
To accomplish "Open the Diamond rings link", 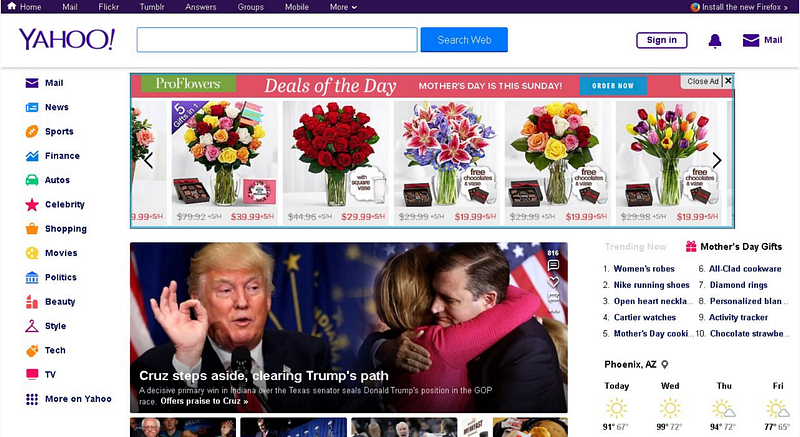I will click(738, 285).
